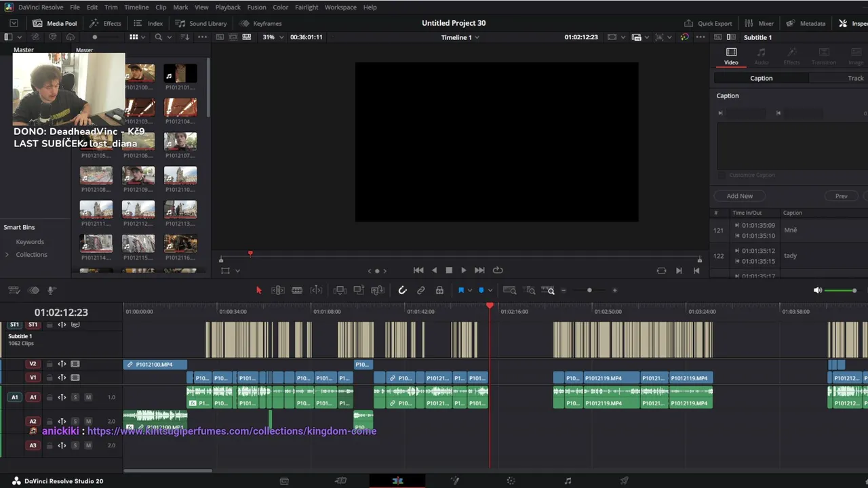The height and width of the screenshot is (488, 868).
Task: Click the Flag clip icon
Action: pos(460,290)
